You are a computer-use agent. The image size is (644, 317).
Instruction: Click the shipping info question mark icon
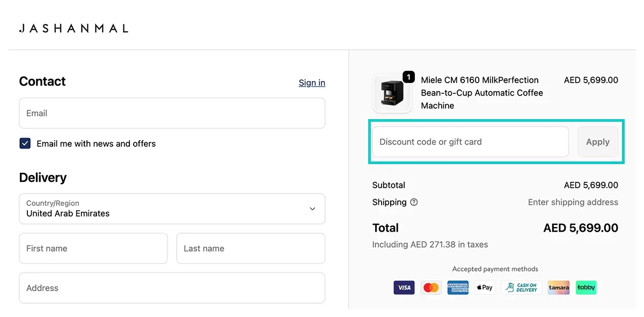(414, 202)
